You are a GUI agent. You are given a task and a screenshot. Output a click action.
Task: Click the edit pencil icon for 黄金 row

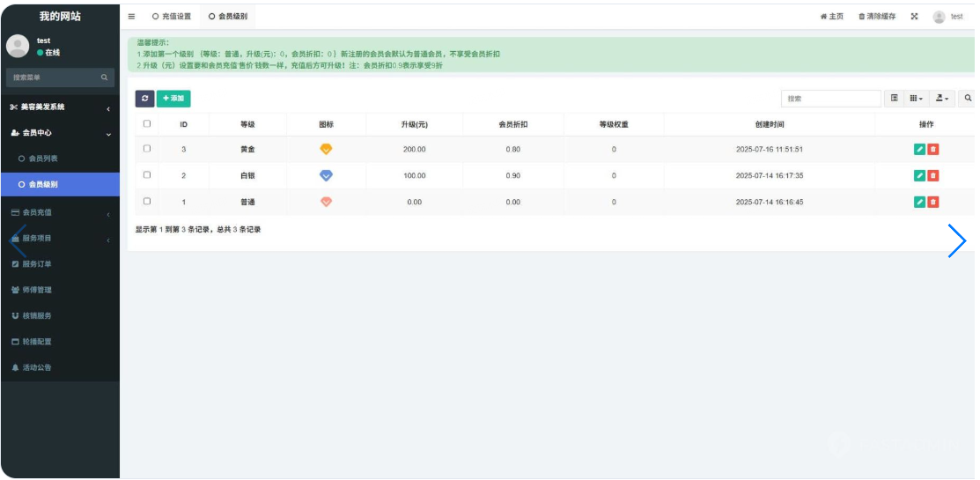click(919, 150)
